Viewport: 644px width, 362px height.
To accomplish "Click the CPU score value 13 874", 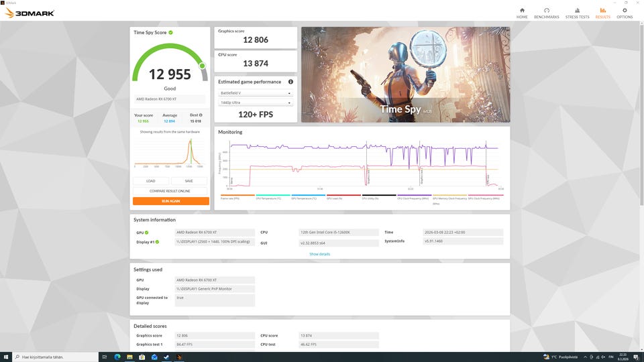I will 256,64.
